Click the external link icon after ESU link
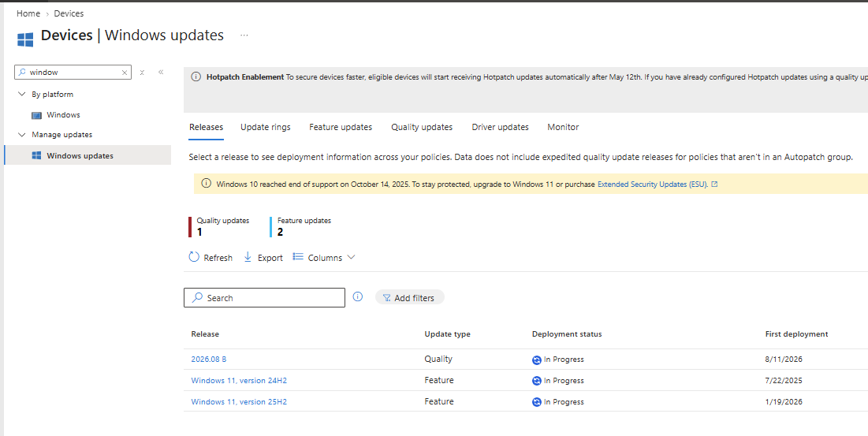The image size is (868, 436). point(714,184)
